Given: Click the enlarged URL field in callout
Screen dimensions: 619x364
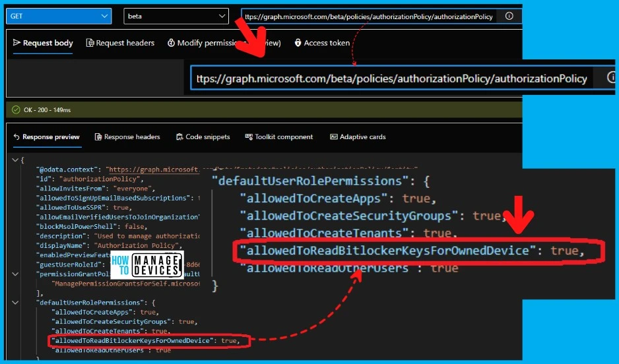Looking at the screenshot, I should coord(391,78).
